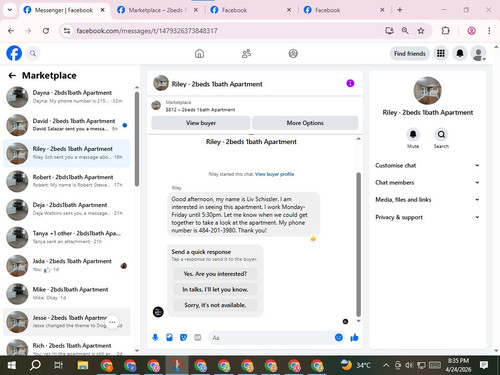Image resolution: width=500 pixels, height=375 pixels.
Task: Expand Privacy & support section
Action: pyautogui.click(x=427, y=217)
